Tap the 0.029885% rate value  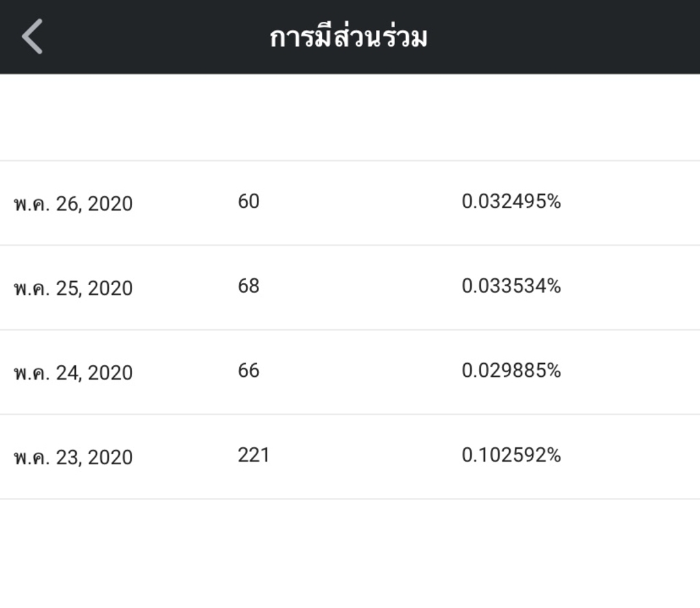[x=511, y=371]
